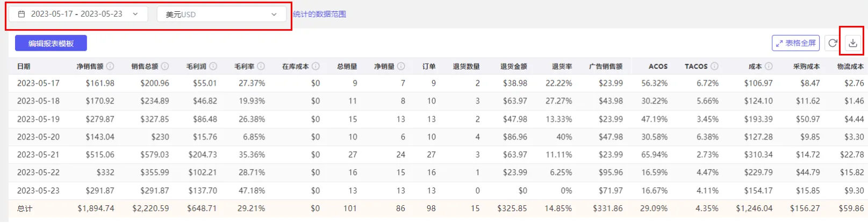Select the 2023-05-18 date row cell

[x=38, y=101]
